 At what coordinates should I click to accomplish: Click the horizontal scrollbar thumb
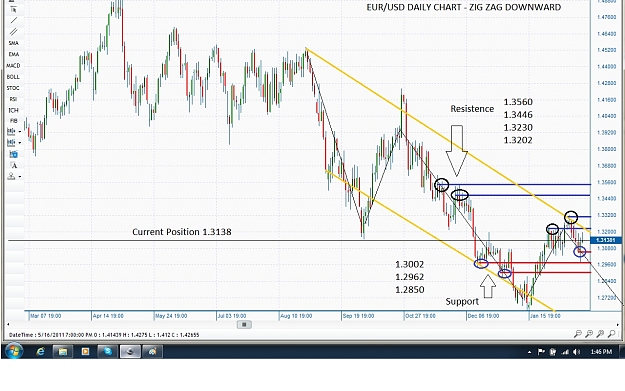(x=244, y=324)
